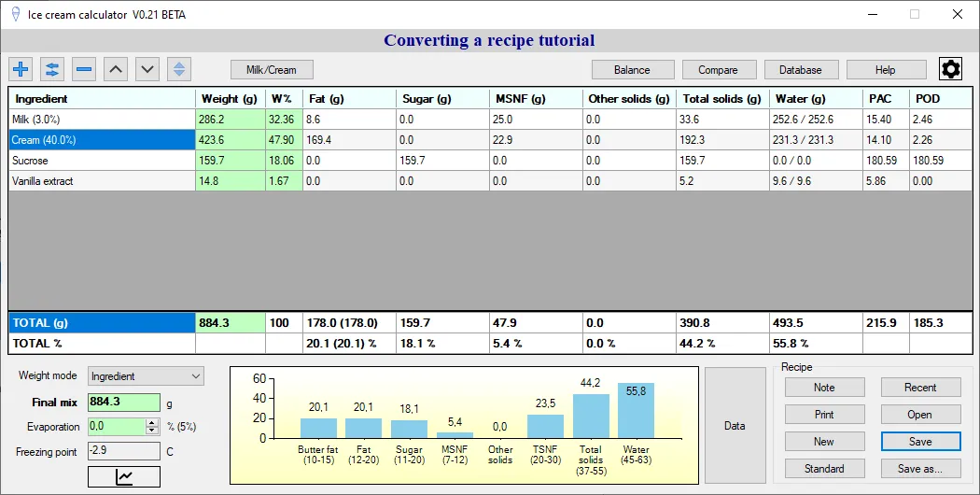This screenshot has height=495, width=980.
Task: Remove ingredient with the blue minus icon
Action: click(x=84, y=69)
